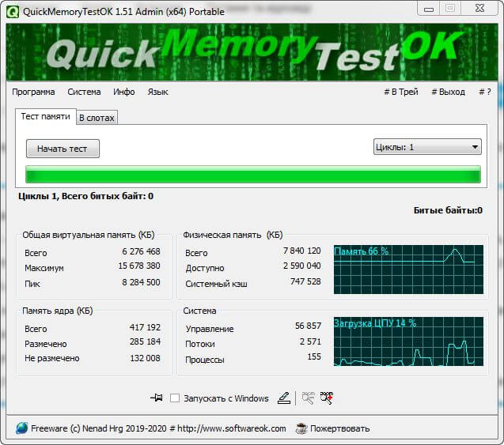Click # Выход to exit

click(448, 92)
